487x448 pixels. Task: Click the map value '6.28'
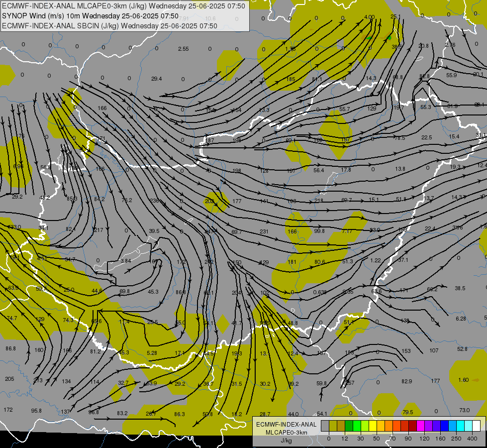coord(461,319)
